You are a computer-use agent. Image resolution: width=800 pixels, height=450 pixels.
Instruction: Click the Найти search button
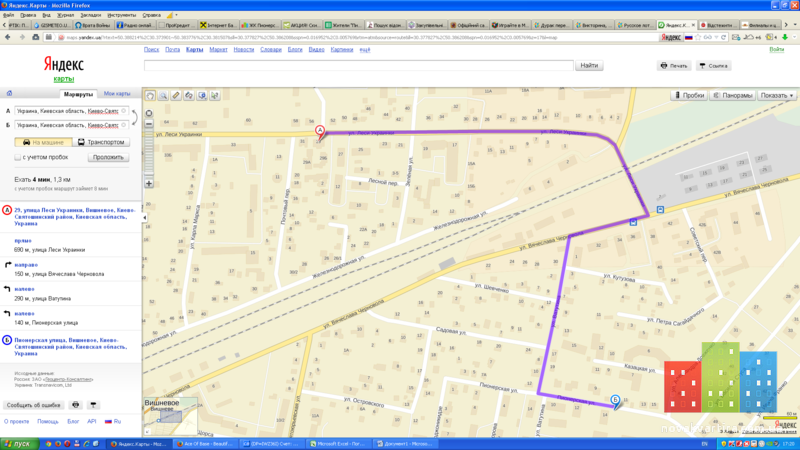click(589, 65)
